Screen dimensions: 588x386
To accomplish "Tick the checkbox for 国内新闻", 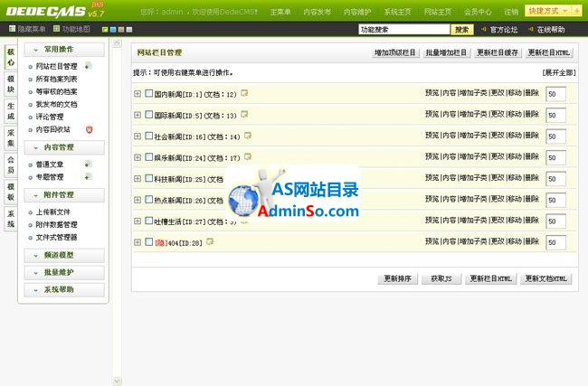I will 149,93.
